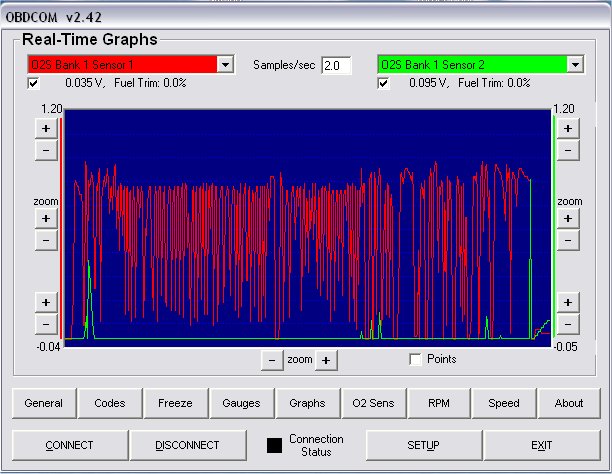Switch to the Codes tab
Image resolution: width=612 pixels, height=474 pixels.
[109, 403]
